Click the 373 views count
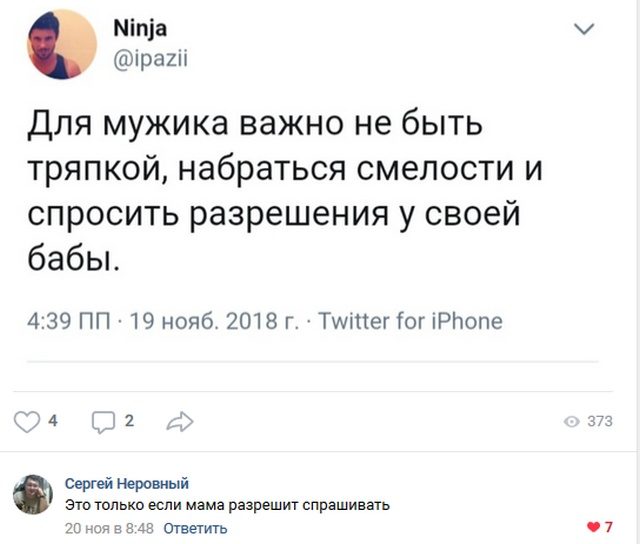The image size is (640, 544). tap(599, 422)
